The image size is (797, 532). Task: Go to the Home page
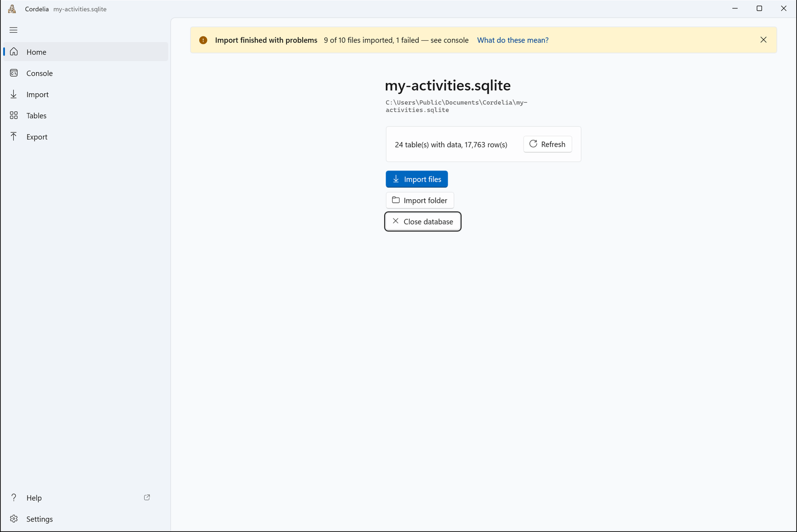[x=85, y=52]
